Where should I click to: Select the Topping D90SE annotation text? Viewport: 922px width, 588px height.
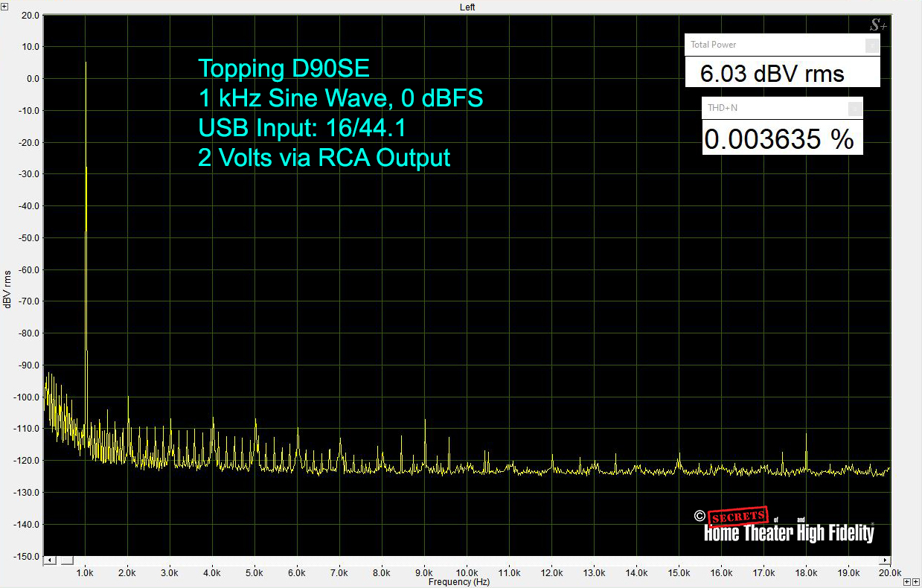tap(284, 69)
